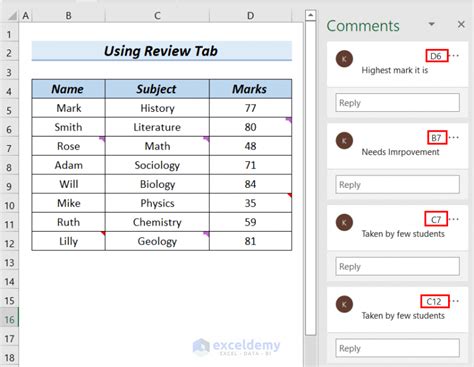Viewport: 474px width, 367px height.
Task: Select the cell with marks 71
Action: (250, 165)
